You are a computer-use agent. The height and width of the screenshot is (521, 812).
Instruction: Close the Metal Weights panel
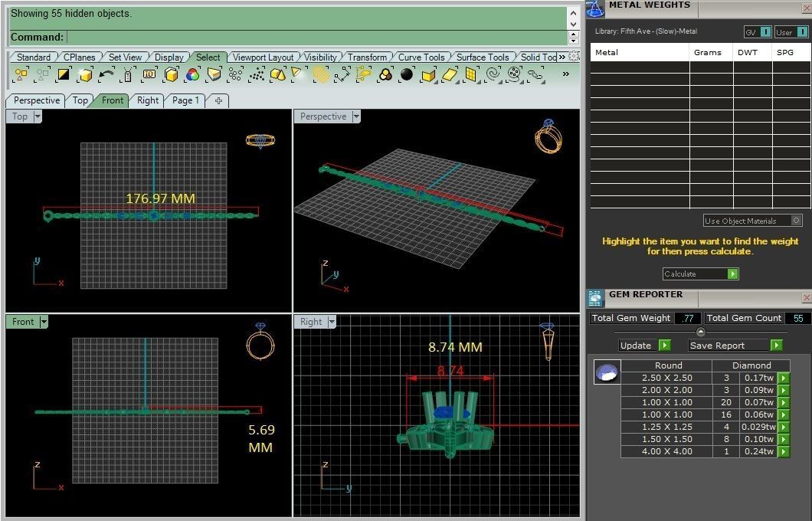(x=807, y=8)
